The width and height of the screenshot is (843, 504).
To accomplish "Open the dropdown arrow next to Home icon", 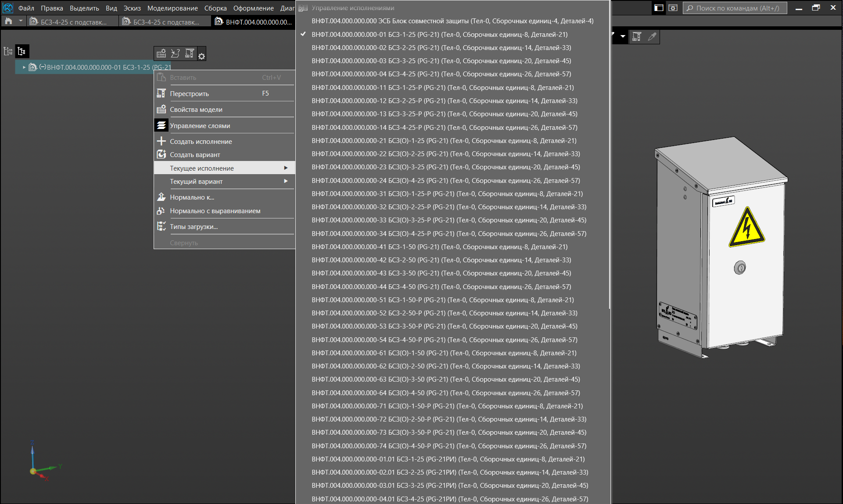I will (x=21, y=21).
